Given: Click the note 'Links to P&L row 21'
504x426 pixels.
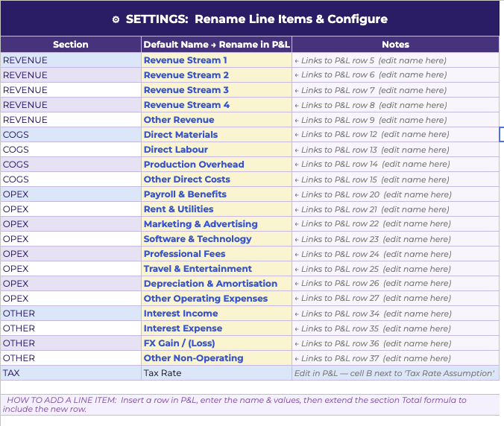Looking at the screenshot, I should [x=395, y=209].
